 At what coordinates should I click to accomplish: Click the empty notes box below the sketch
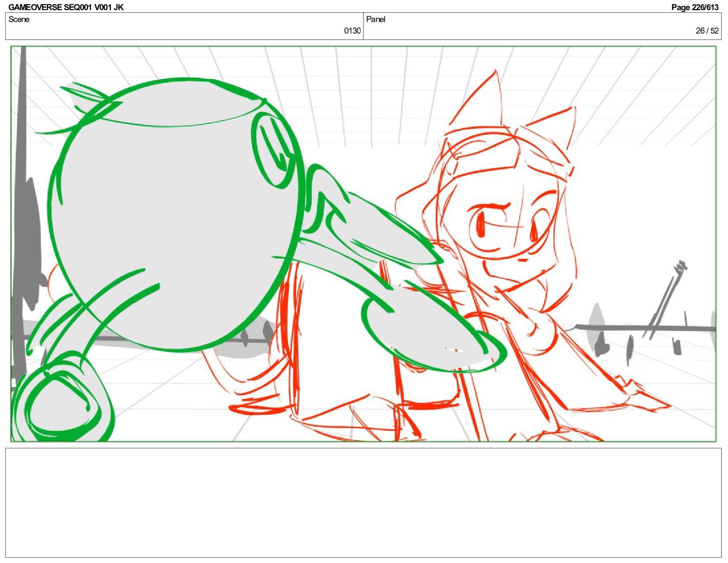tap(363, 503)
